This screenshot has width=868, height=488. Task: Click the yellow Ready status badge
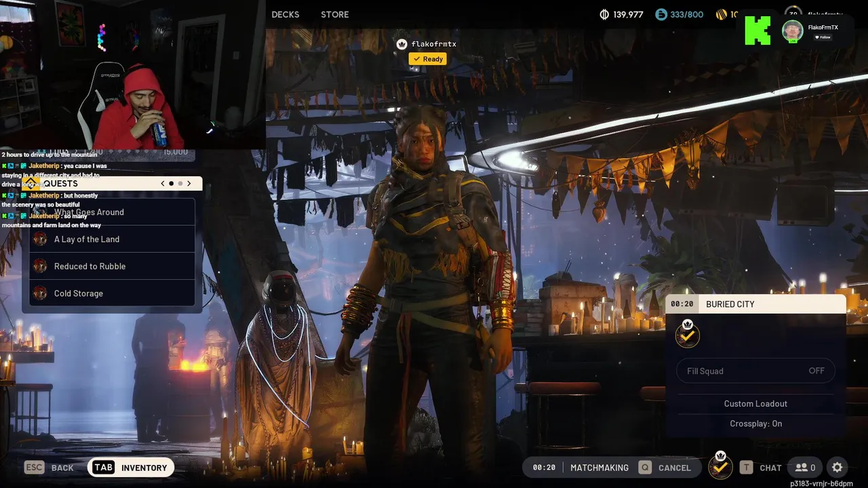[427, 59]
